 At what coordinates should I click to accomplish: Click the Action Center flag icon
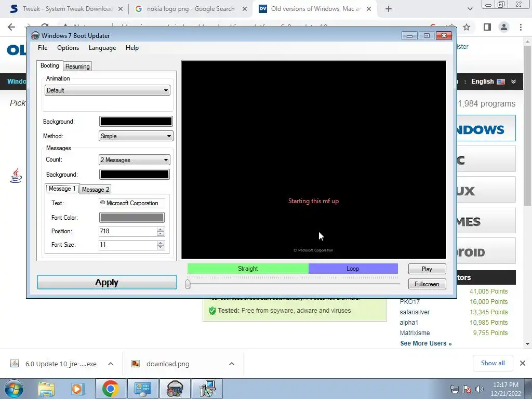[x=467, y=389]
